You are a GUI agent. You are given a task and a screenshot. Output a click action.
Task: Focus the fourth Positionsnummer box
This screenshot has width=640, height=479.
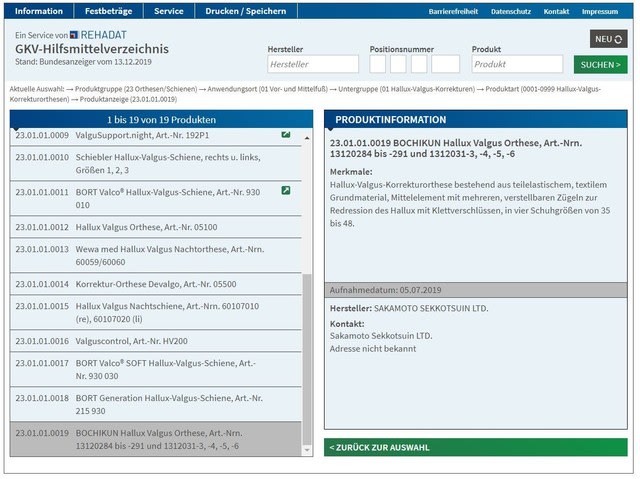445,64
